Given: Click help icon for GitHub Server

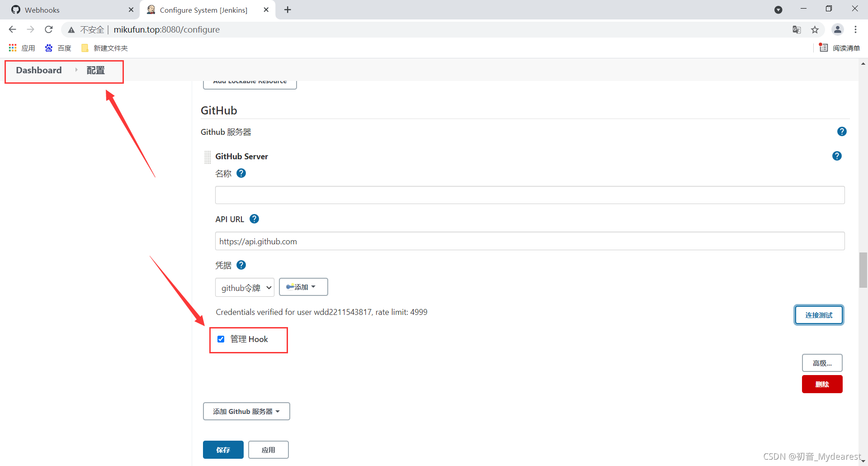Looking at the screenshot, I should tap(837, 156).
